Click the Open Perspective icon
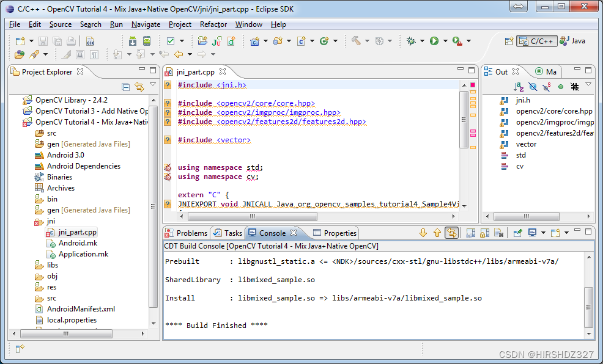The image size is (603, 364). tap(509, 41)
